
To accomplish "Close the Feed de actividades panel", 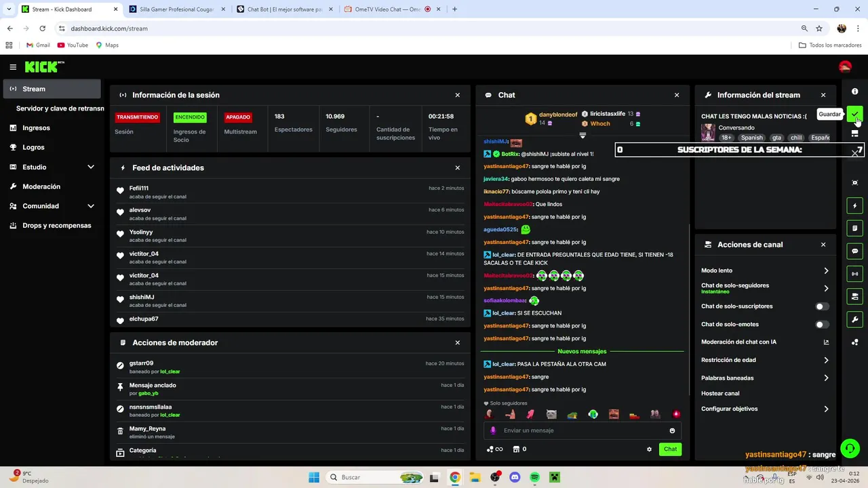I will (458, 168).
